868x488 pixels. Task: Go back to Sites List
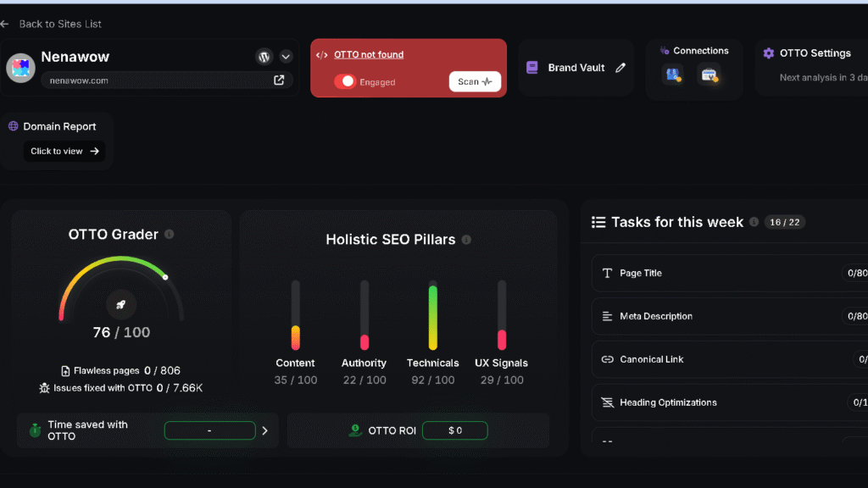(x=60, y=24)
